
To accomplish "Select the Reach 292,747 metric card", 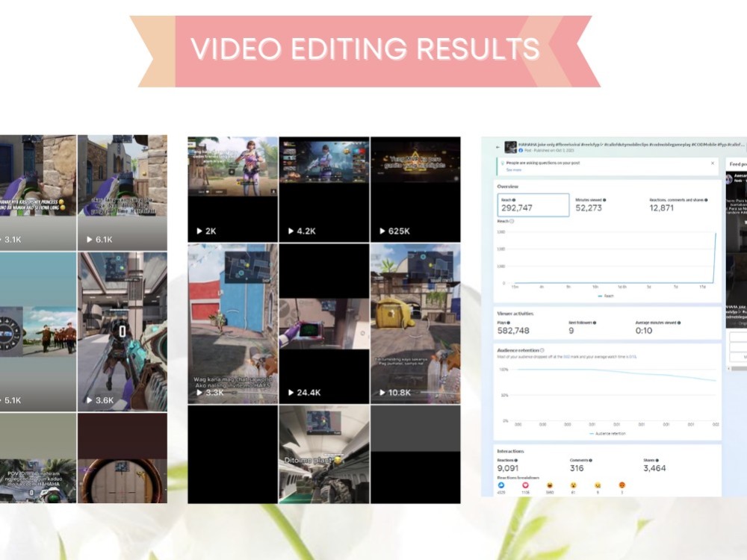I will click(533, 205).
